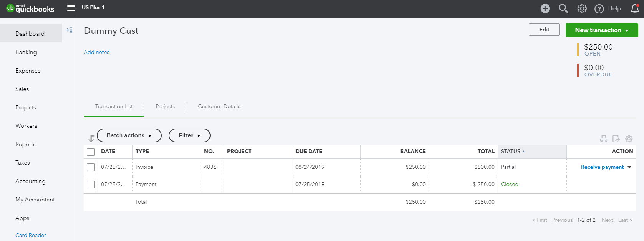Click the Add notes link

pos(96,52)
